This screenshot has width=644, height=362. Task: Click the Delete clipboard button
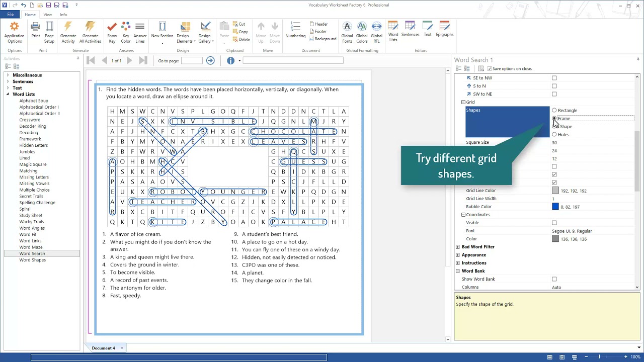click(241, 39)
